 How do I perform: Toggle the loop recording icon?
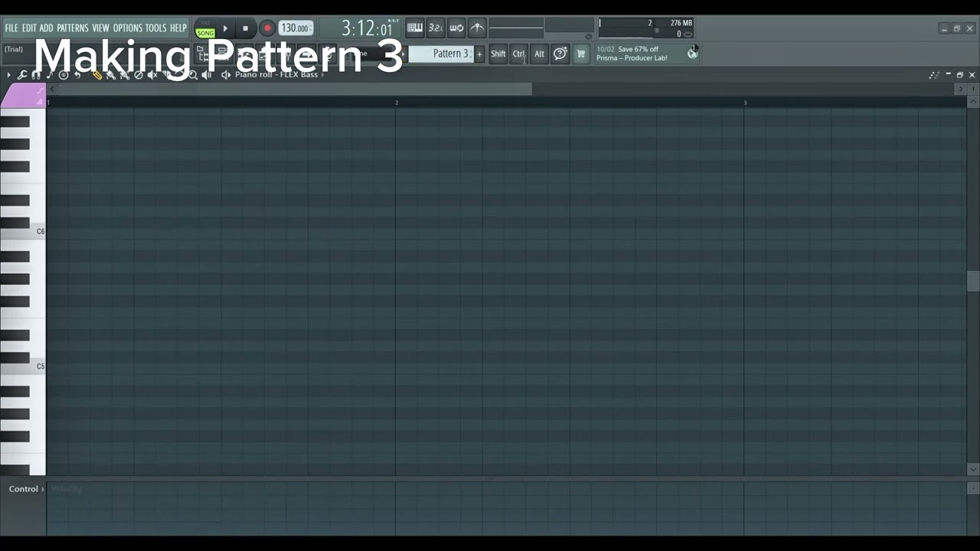click(456, 28)
